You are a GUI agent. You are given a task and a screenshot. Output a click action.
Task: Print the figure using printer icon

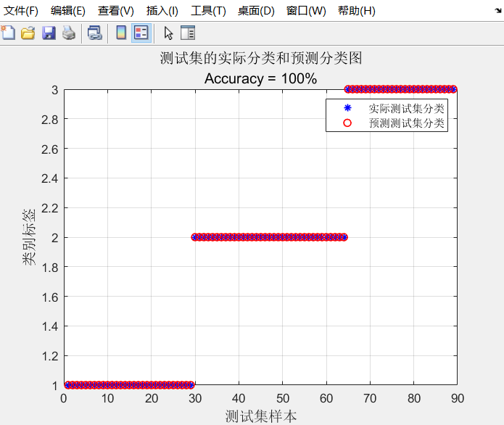pos(69,33)
